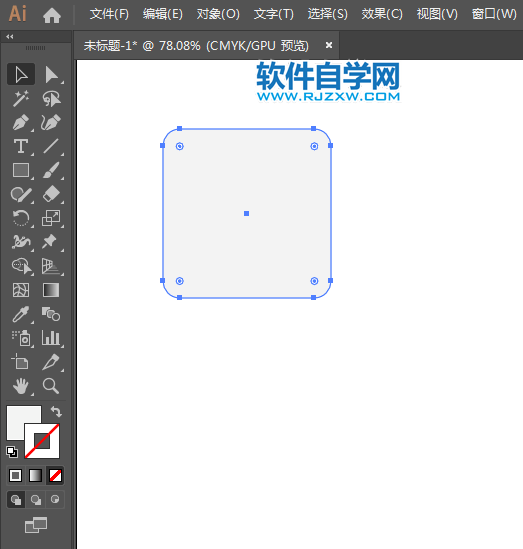Open the 效果(C) menu
Viewport: 523px width, 549px height.
click(382, 14)
